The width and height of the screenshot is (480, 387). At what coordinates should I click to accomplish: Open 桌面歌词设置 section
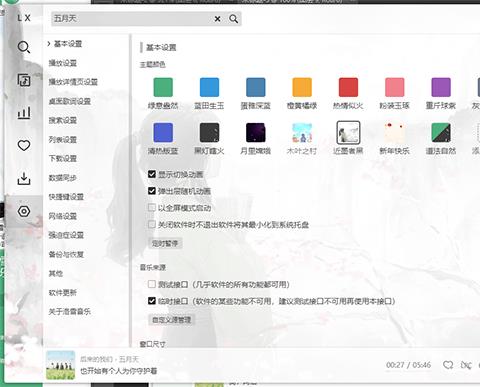(70, 101)
